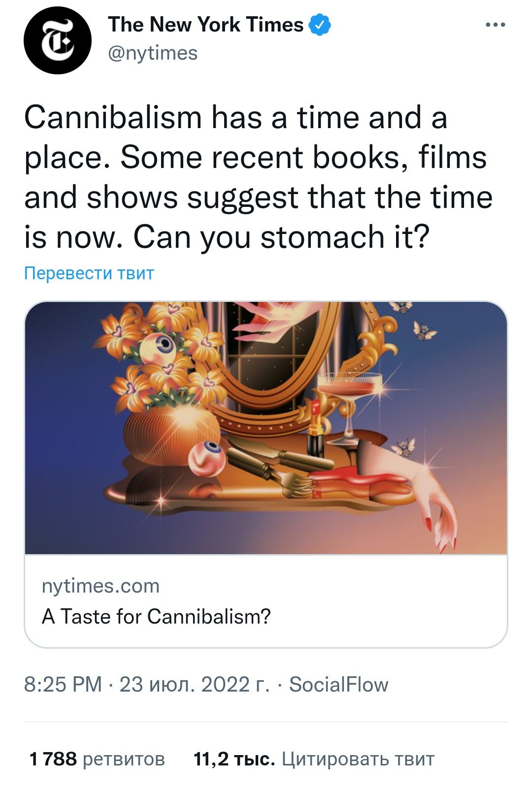
Task: Click Перевести твит to translate tweet
Action: (x=89, y=273)
